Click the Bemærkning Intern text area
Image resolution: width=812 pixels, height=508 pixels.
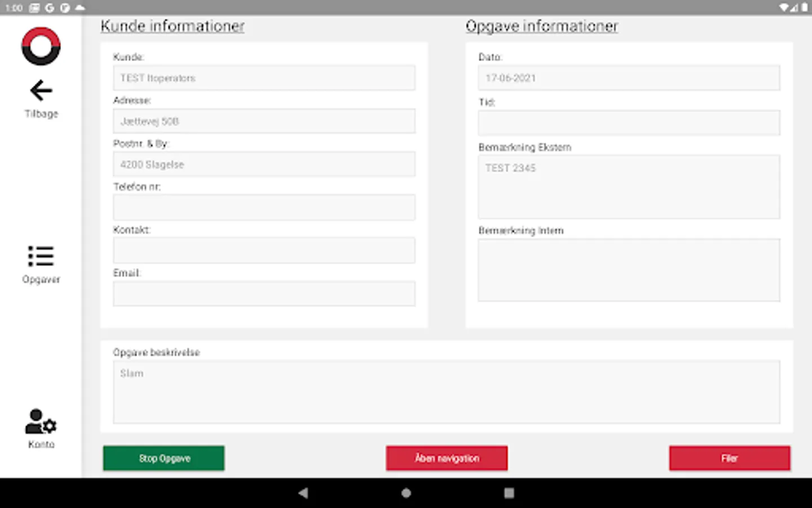click(x=629, y=270)
